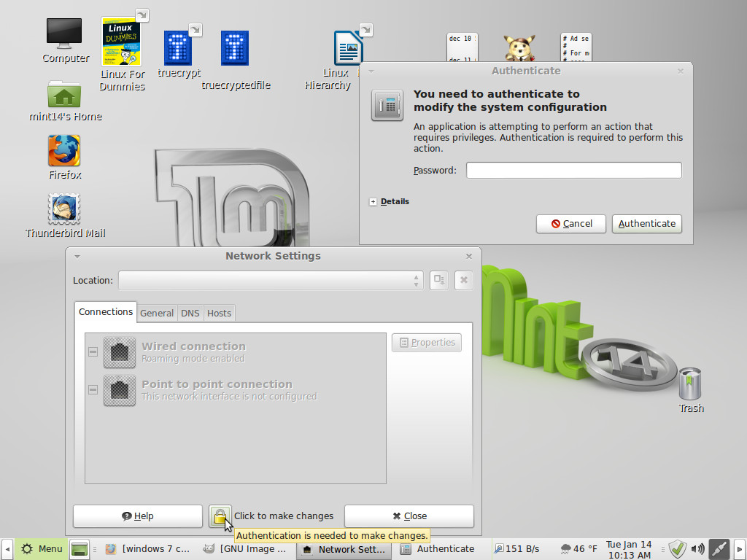This screenshot has width=747, height=560.
Task: Toggle the Wired connection checkbox
Action: 93,352
